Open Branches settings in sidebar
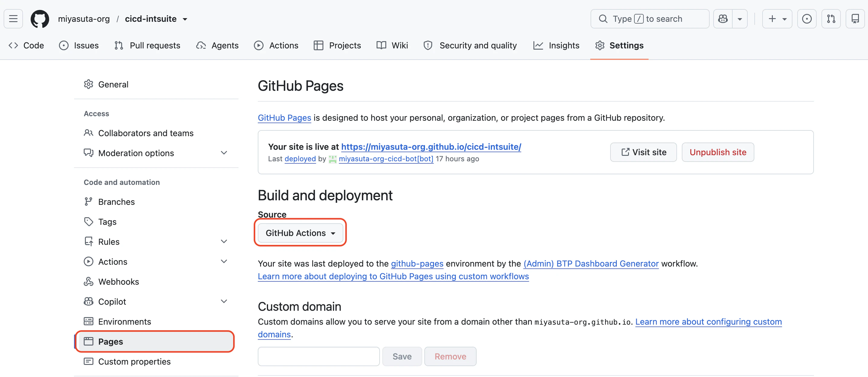868x377 pixels. [156, 202]
